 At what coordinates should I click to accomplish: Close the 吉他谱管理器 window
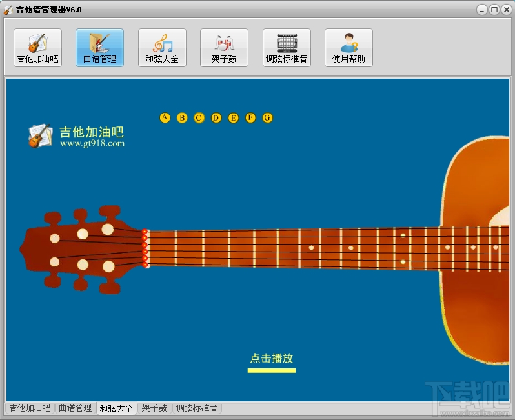(507, 10)
